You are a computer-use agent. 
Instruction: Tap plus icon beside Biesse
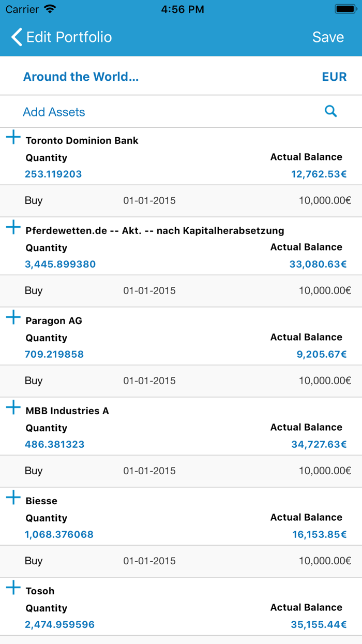tap(13, 498)
